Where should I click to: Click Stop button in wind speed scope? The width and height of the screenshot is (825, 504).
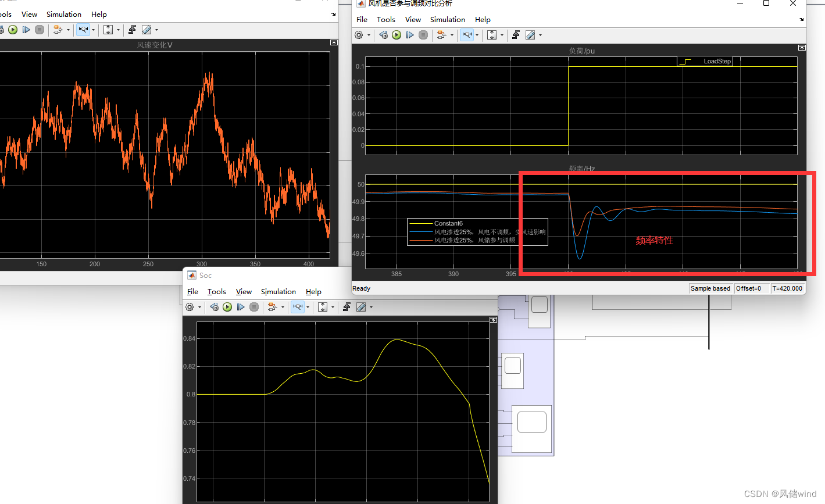40,30
